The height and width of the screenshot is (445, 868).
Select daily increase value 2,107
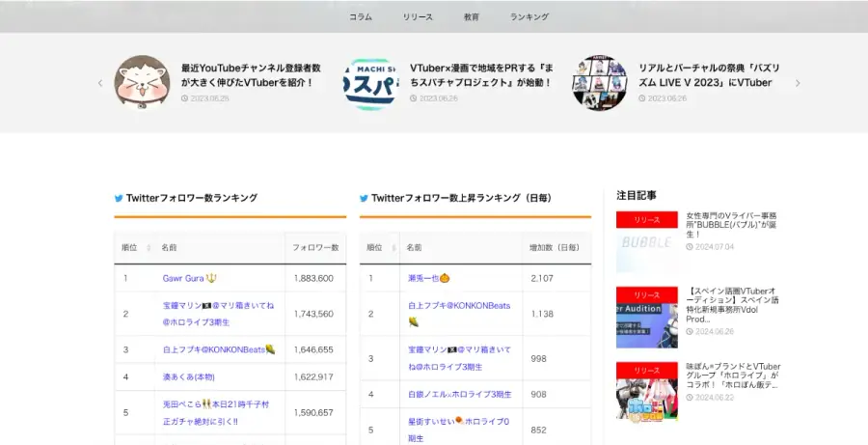pos(542,278)
